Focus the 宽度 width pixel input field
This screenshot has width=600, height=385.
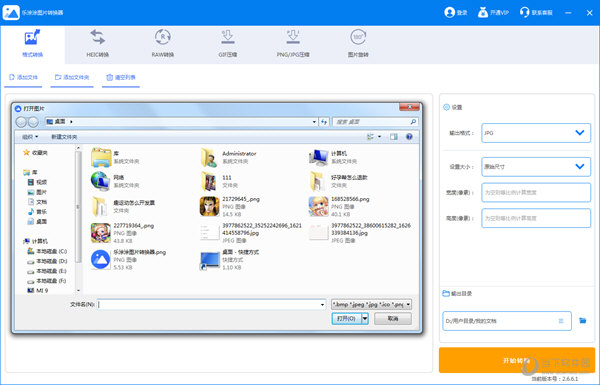tap(536, 192)
